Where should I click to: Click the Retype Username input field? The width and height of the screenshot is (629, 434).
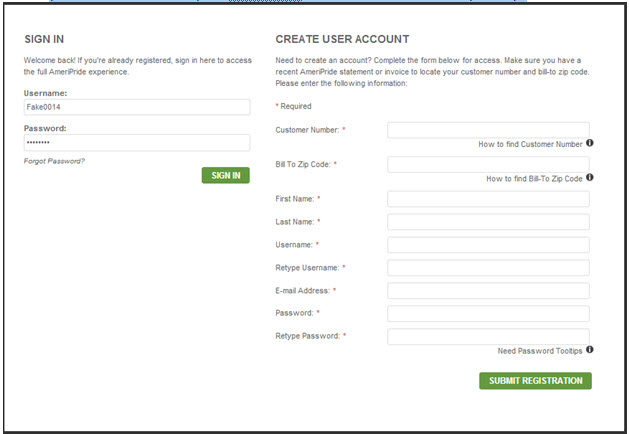click(x=488, y=268)
